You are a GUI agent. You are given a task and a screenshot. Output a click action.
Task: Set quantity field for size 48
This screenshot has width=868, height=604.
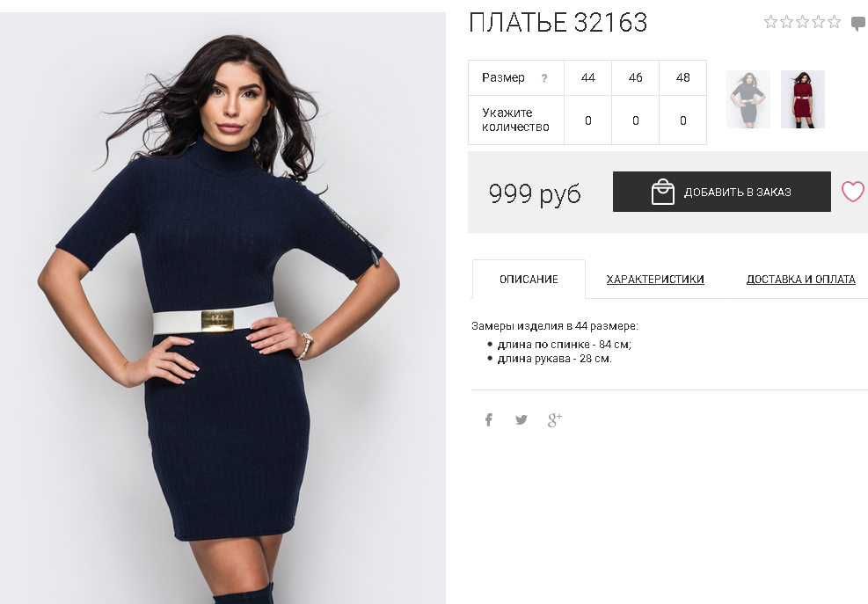(x=683, y=120)
